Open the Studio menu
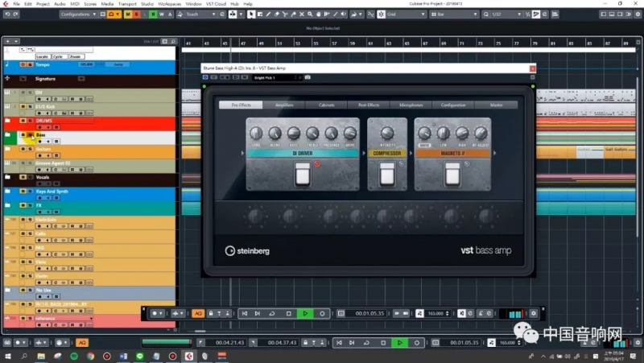Screen dimensions: 644x363 (147, 4)
